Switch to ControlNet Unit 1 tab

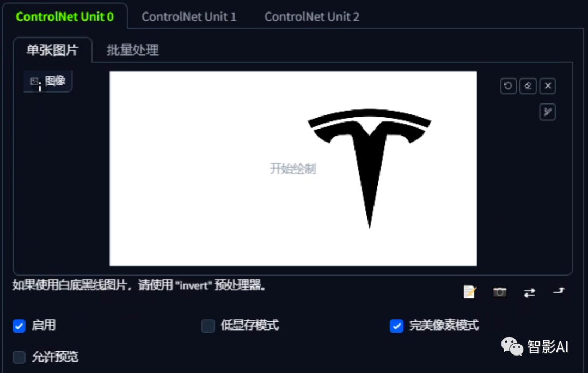point(189,16)
